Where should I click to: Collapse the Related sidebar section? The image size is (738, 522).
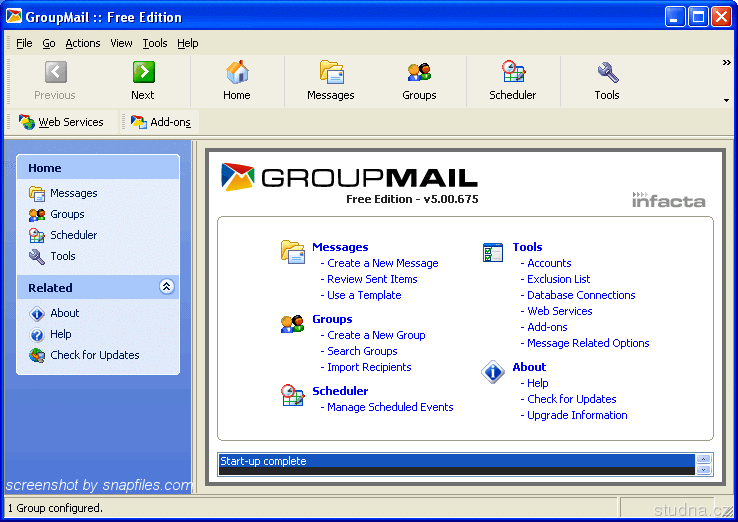coord(166,287)
